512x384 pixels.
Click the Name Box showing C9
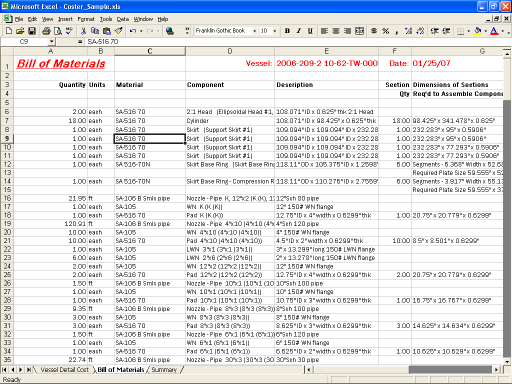tap(25, 42)
